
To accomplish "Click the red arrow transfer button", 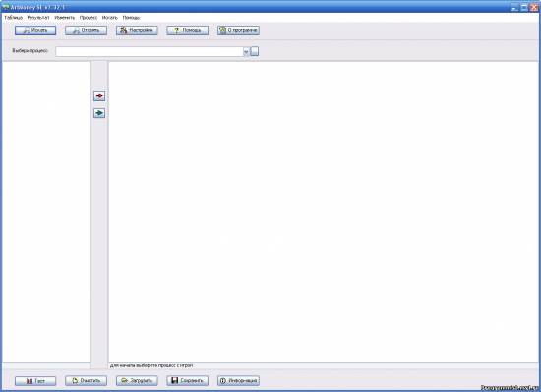I will [x=99, y=96].
